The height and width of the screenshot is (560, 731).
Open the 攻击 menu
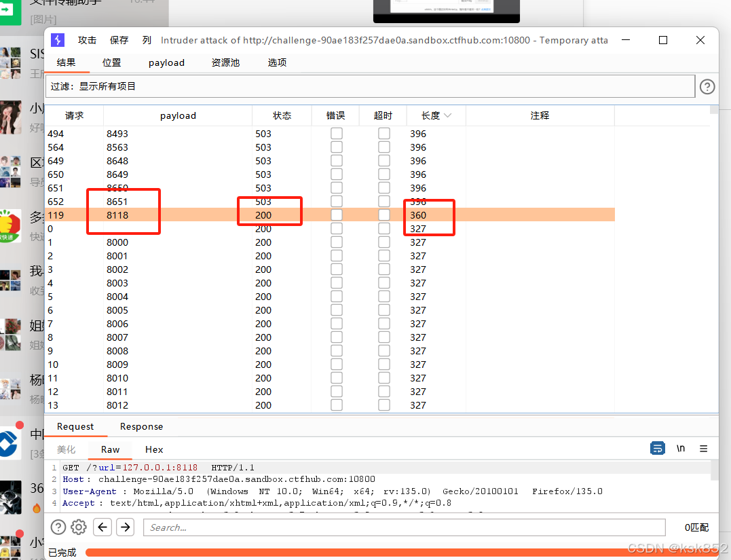pos(87,40)
